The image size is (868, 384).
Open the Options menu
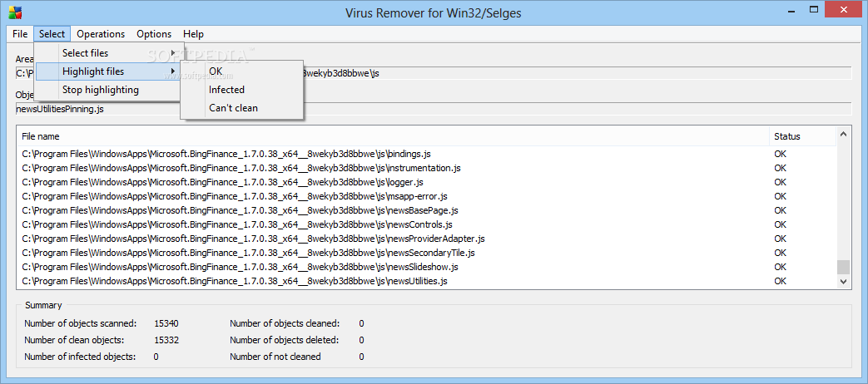pos(154,34)
